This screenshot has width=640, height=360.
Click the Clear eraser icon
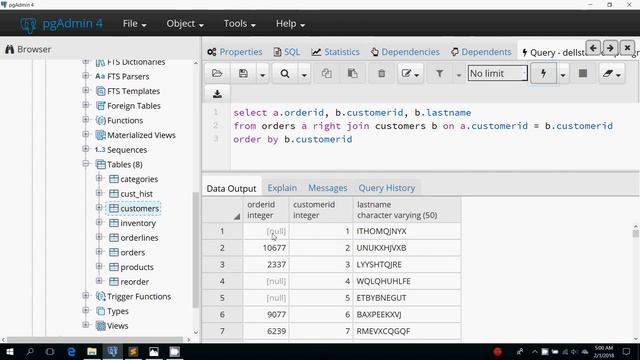click(x=608, y=73)
